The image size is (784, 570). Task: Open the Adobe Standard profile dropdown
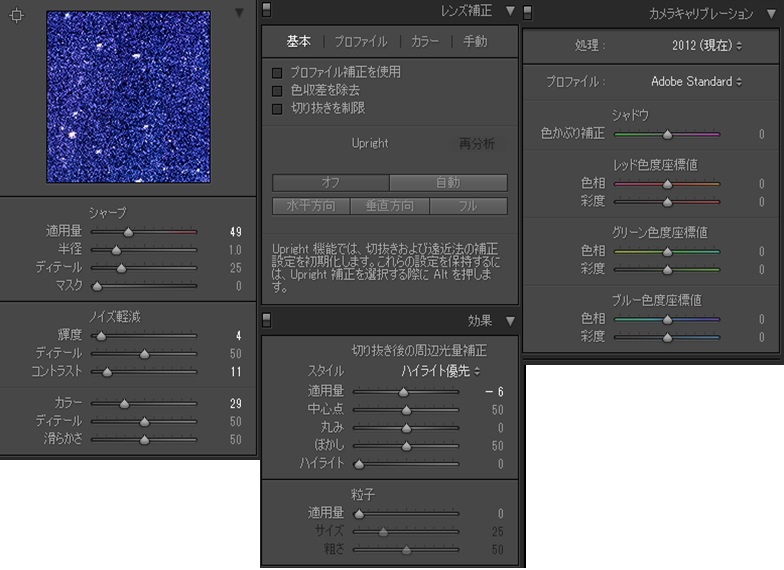tap(696, 82)
